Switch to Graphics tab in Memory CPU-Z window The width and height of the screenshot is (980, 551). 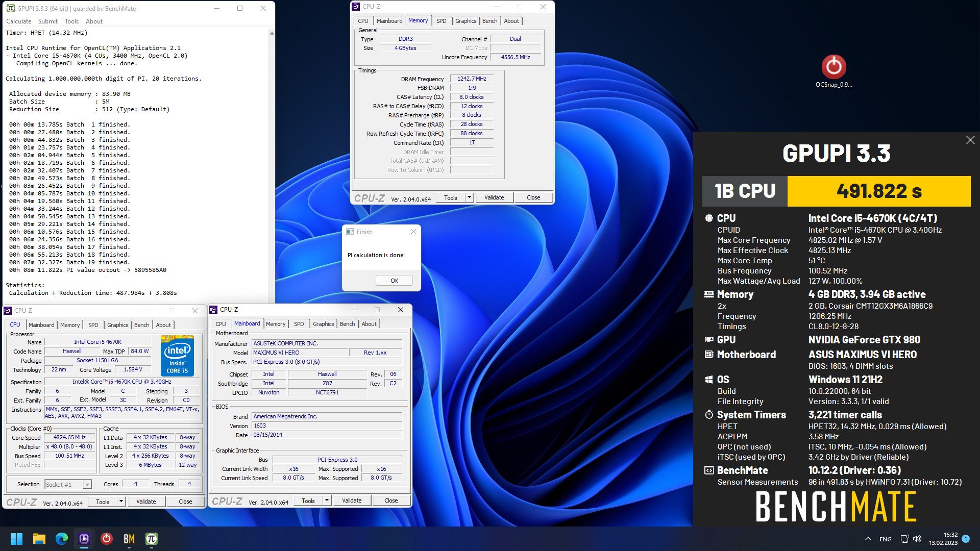point(465,21)
